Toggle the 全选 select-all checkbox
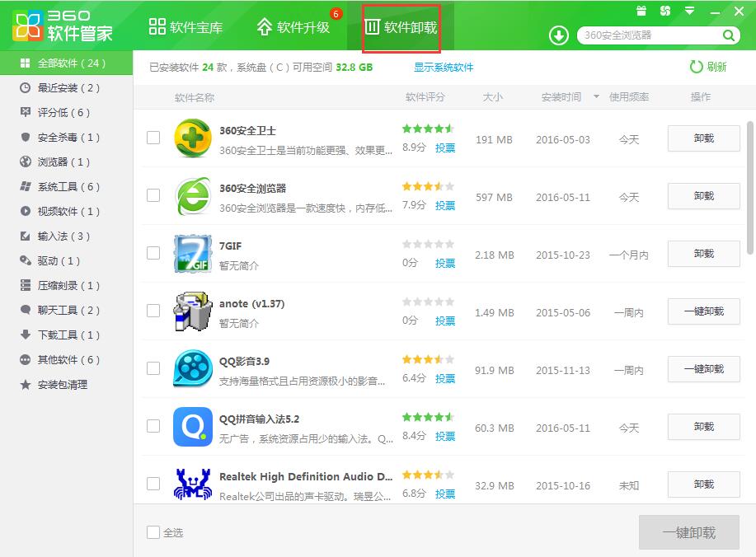The height and width of the screenshot is (557, 756). [153, 532]
